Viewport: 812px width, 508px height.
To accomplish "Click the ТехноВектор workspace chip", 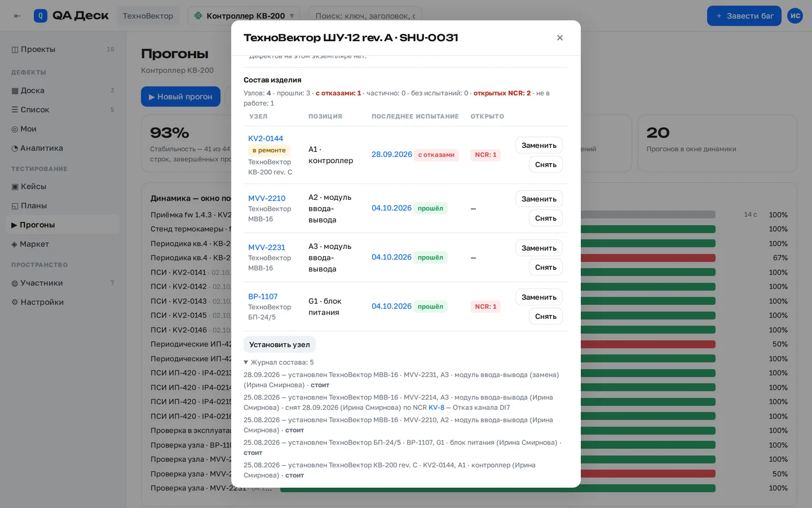I will 148,16.
